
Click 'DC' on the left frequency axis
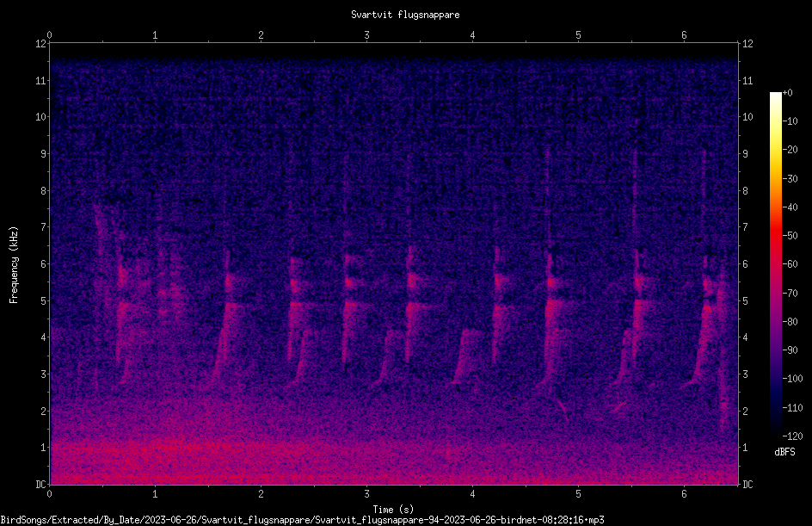[40, 485]
